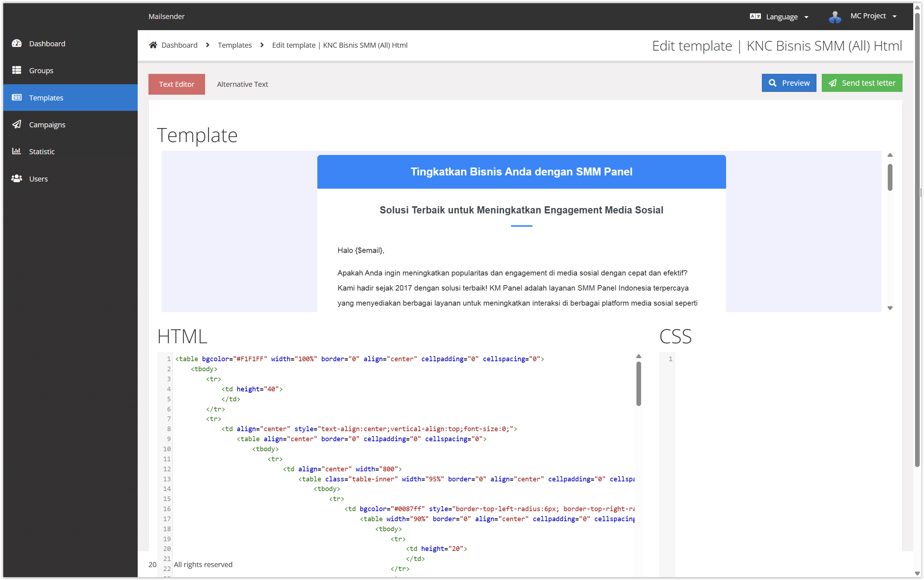Switch to the Alternative Text tab

tap(242, 84)
